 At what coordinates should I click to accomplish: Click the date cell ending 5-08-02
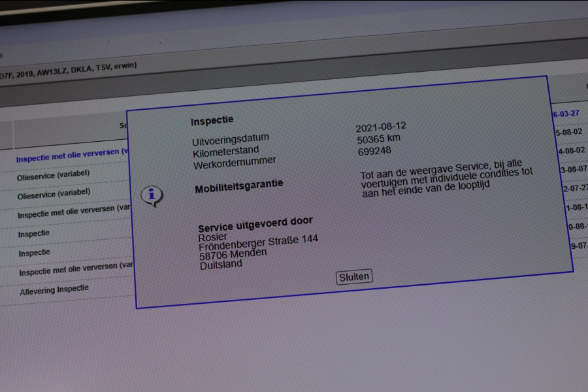pyautogui.click(x=568, y=132)
